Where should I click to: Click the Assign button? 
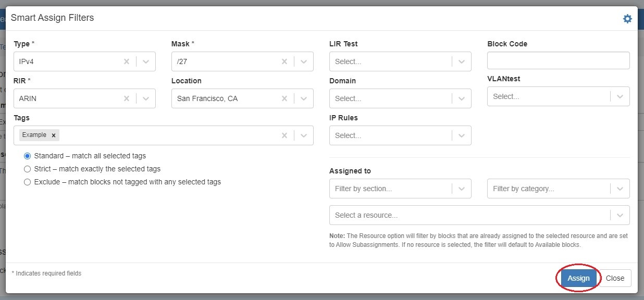(x=578, y=278)
